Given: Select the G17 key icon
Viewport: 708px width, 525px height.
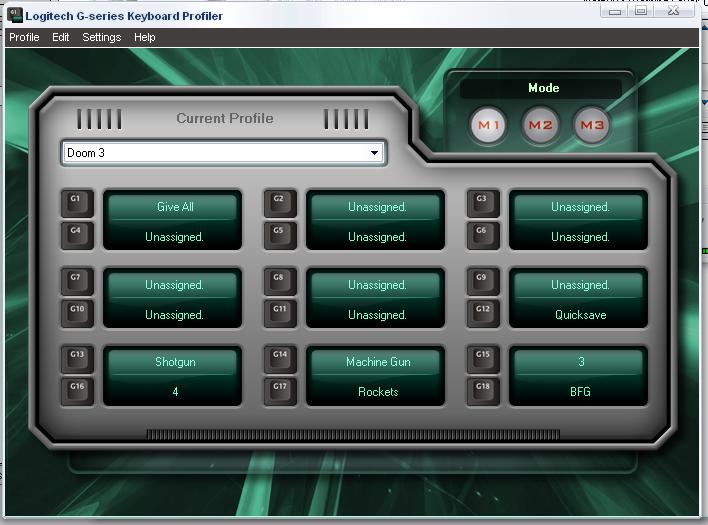Looking at the screenshot, I should [x=279, y=390].
